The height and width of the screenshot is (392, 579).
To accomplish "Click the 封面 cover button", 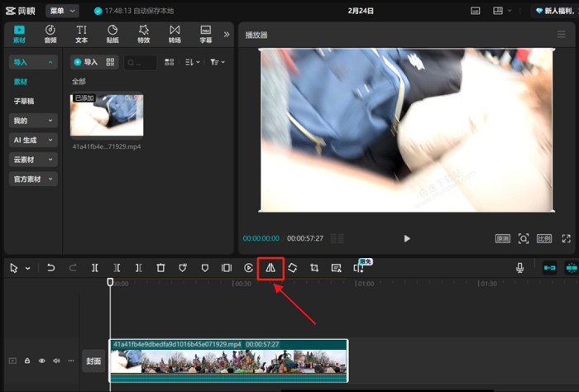I will [x=93, y=361].
